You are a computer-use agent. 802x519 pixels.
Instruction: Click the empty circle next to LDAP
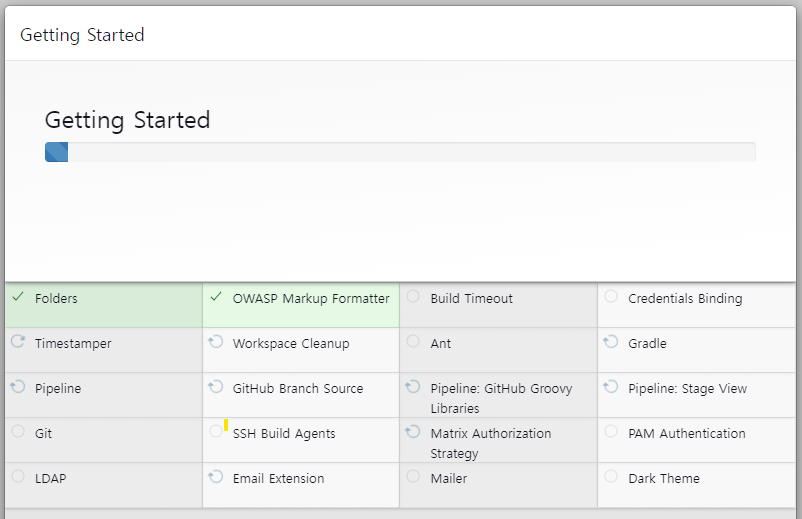click(x=18, y=476)
